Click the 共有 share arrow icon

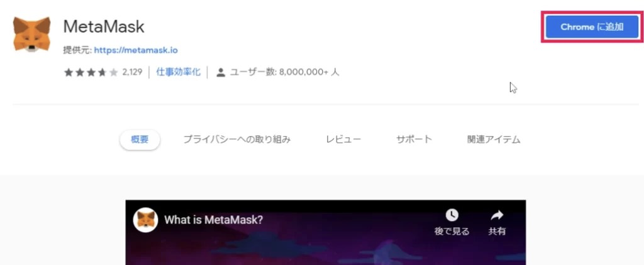[497, 215]
